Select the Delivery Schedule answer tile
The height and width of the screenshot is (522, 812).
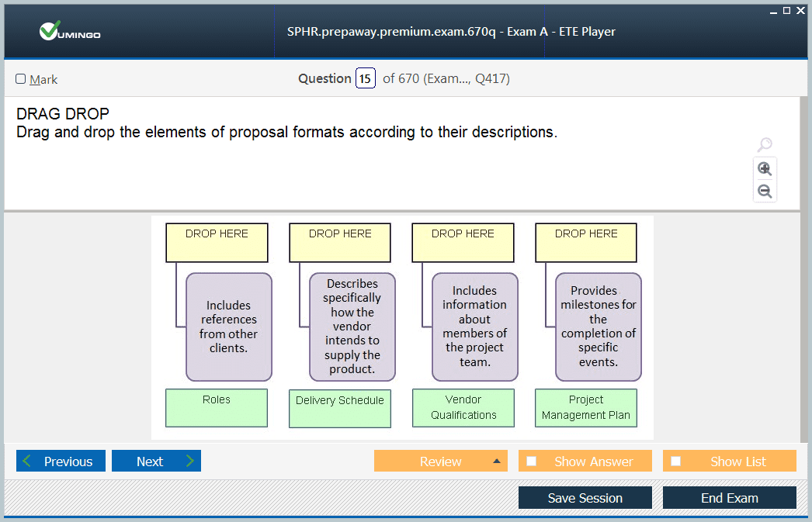pyautogui.click(x=340, y=408)
